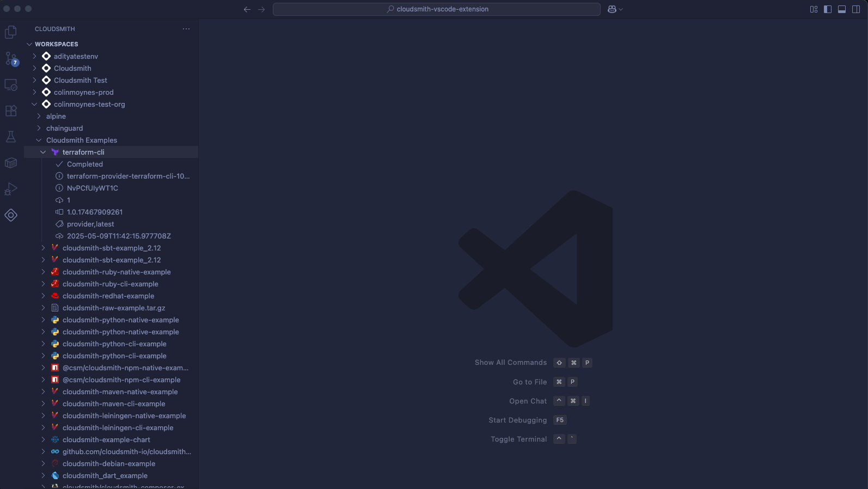Viewport: 868px width, 489px height.
Task: Expand cloudsmith-maven-native-example package
Action: coord(43,392)
